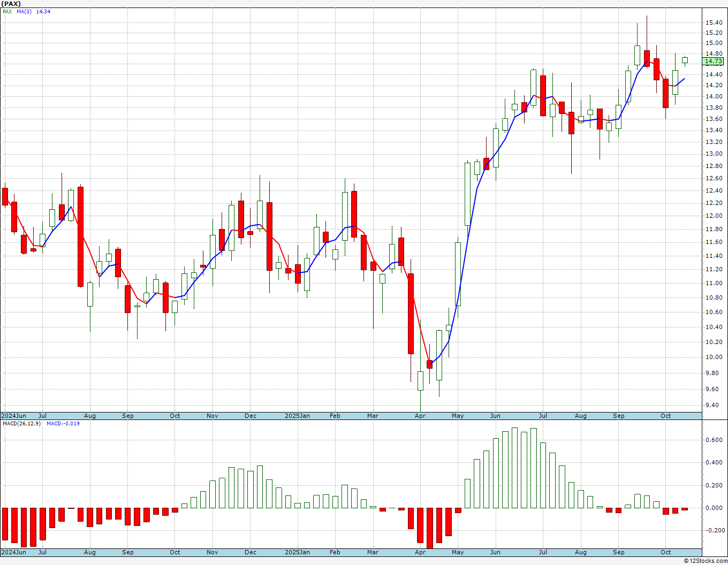Select the PAX legend label
Image resolution: width=728 pixels, height=565 pixels.
click(7, 11)
